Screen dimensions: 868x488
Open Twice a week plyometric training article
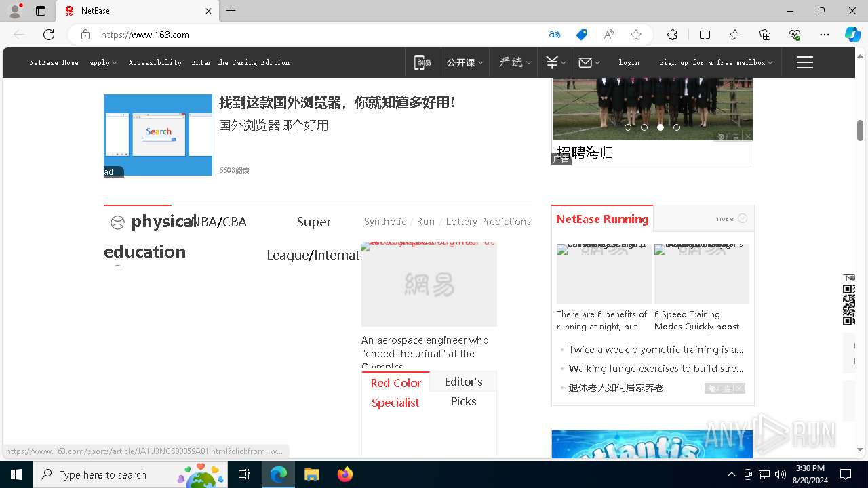(656, 350)
